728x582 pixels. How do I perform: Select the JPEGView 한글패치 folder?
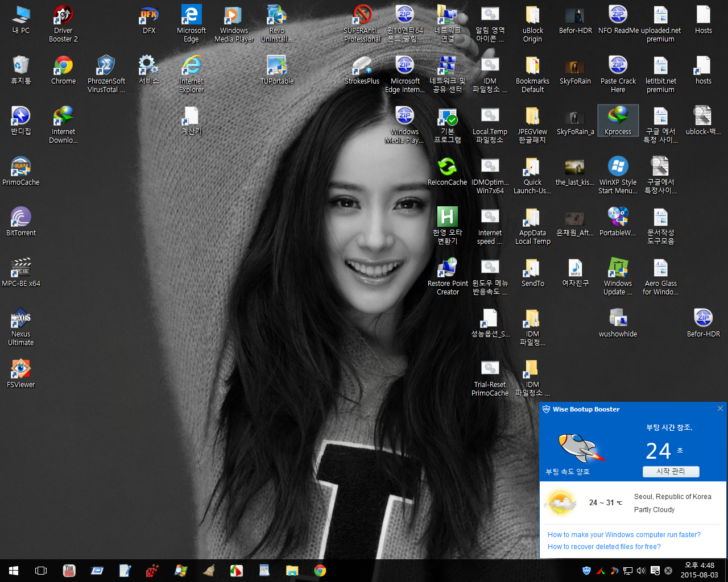tap(533, 125)
